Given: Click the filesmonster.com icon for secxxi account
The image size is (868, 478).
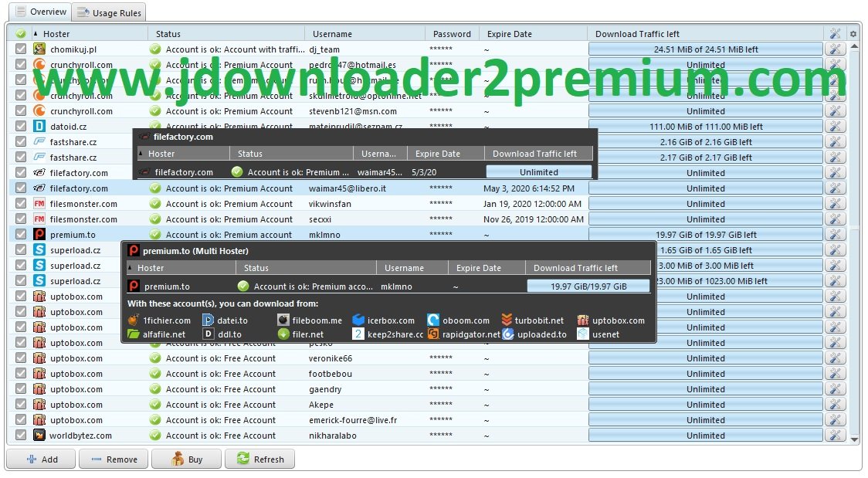Looking at the screenshot, I should pyautogui.click(x=39, y=219).
